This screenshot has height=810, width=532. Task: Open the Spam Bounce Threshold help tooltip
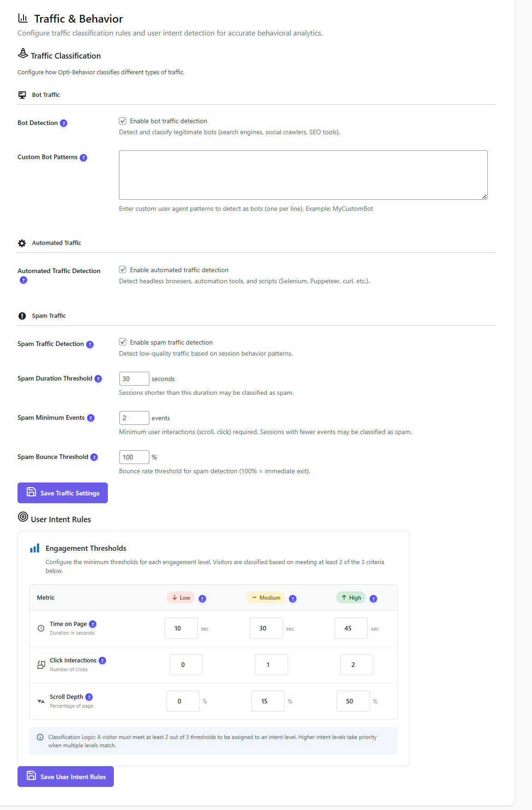click(94, 457)
